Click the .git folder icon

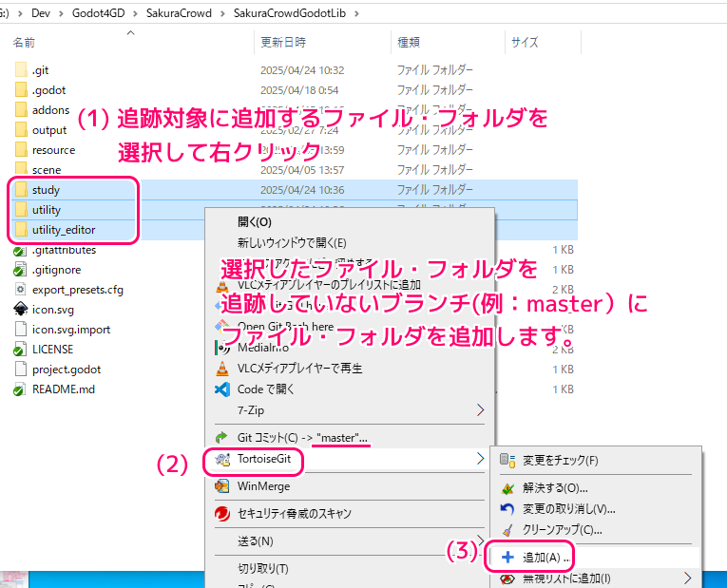(x=21, y=70)
